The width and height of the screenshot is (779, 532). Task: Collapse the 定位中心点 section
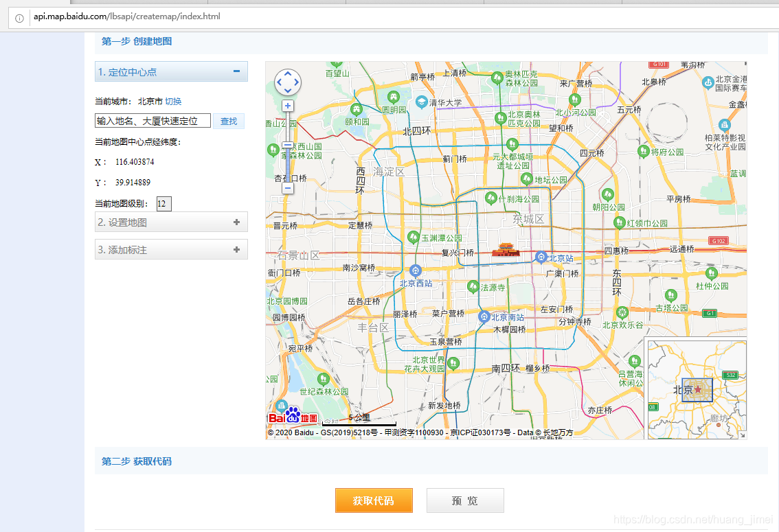pyautogui.click(x=236, y=71)
